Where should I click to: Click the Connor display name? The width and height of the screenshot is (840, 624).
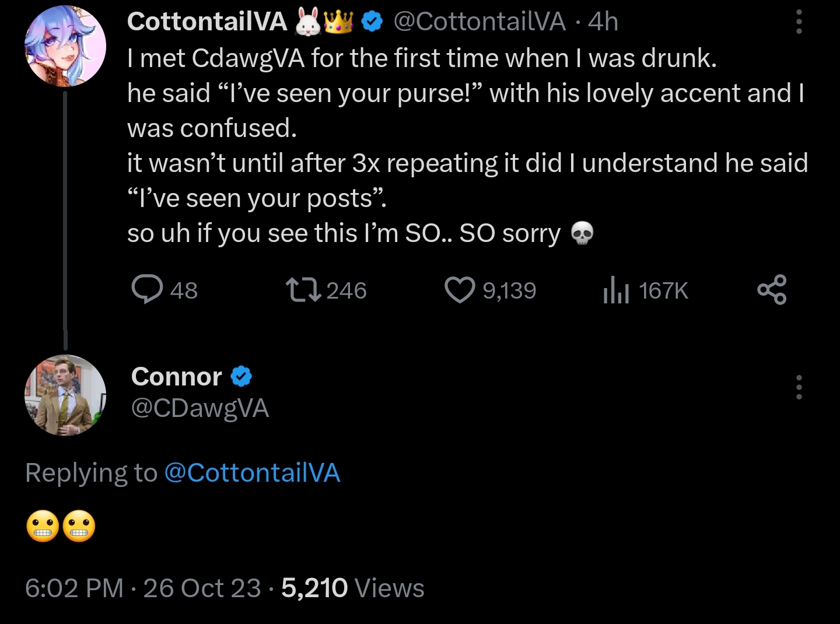(x=176, y=377)
